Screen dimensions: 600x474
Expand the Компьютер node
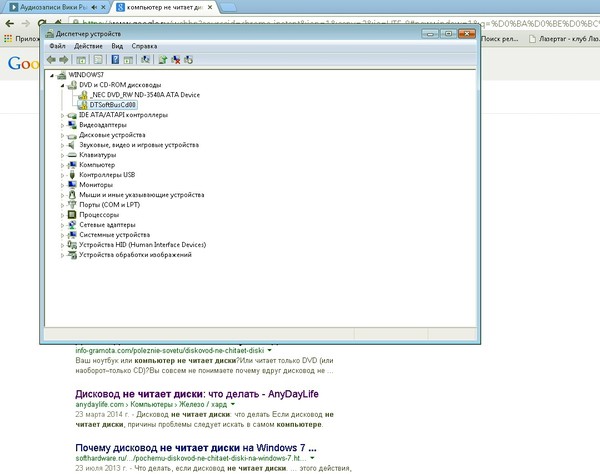pyautogui.click(x=62, y=165)
